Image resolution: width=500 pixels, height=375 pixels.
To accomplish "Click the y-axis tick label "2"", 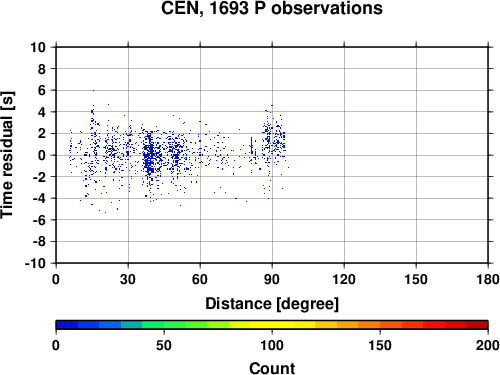I will (42, 134).
